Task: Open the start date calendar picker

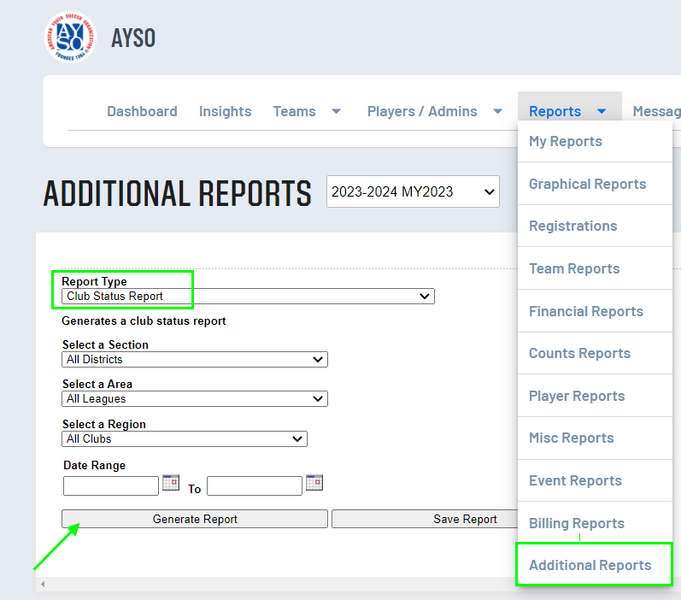Action: click(x=170, y=483)
